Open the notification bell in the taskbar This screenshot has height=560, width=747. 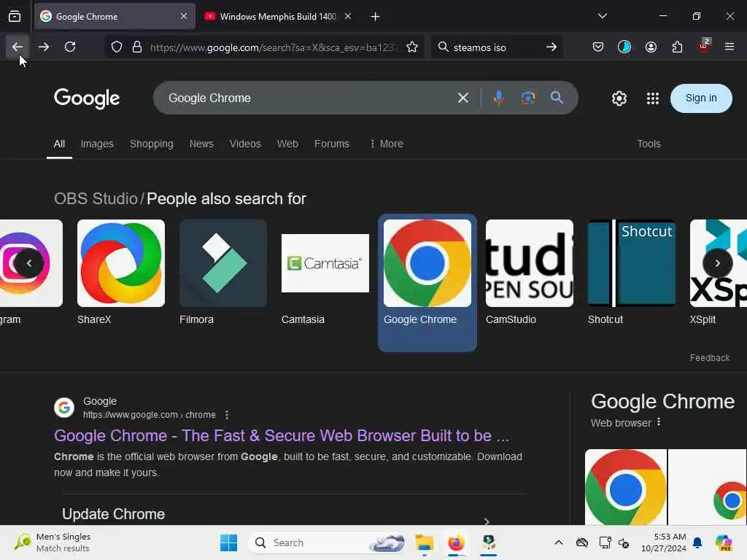[697, 542]
